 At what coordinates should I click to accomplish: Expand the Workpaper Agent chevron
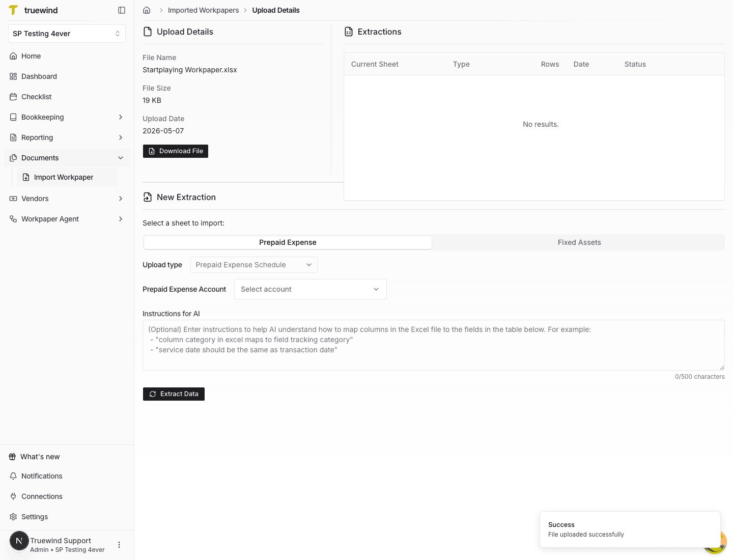click(x=121, y=219)
